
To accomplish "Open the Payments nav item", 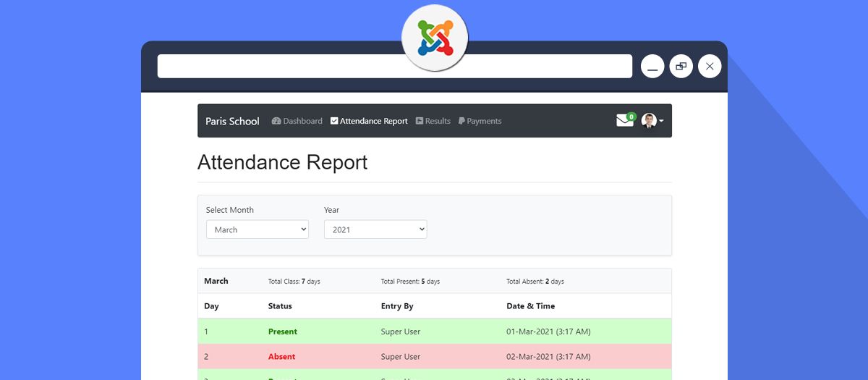I will [480, 121].
